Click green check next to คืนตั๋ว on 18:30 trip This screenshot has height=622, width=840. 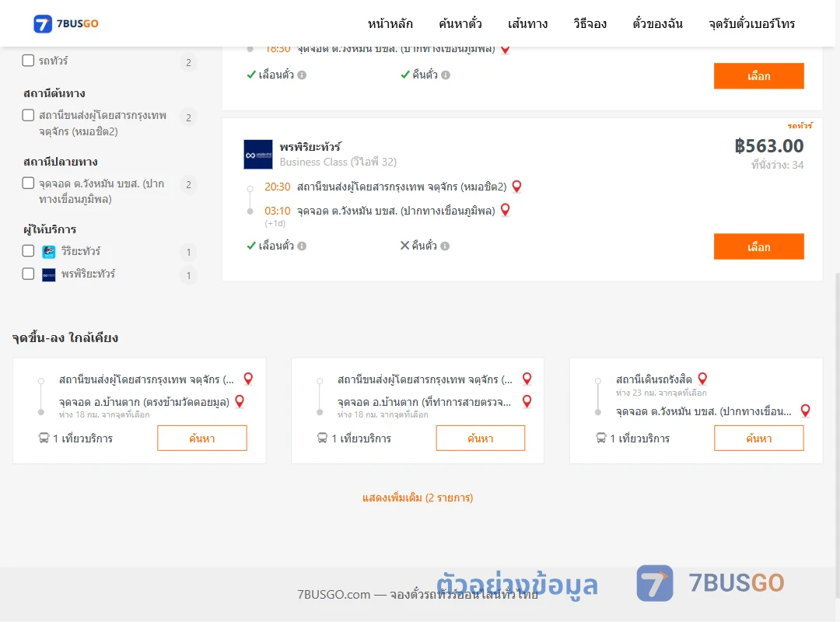pos(405,75)
